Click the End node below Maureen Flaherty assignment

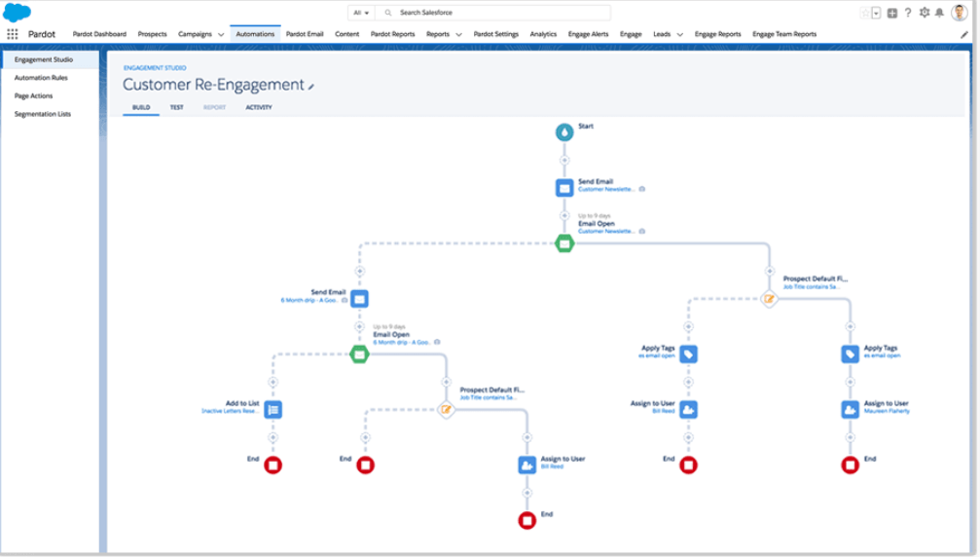[x=850, y=465]
